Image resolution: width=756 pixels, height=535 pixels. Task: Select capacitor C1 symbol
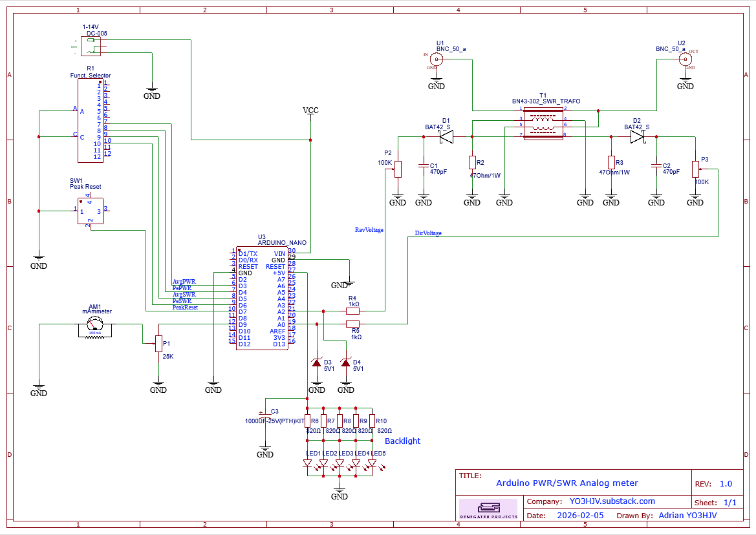(x=424, y=165)
